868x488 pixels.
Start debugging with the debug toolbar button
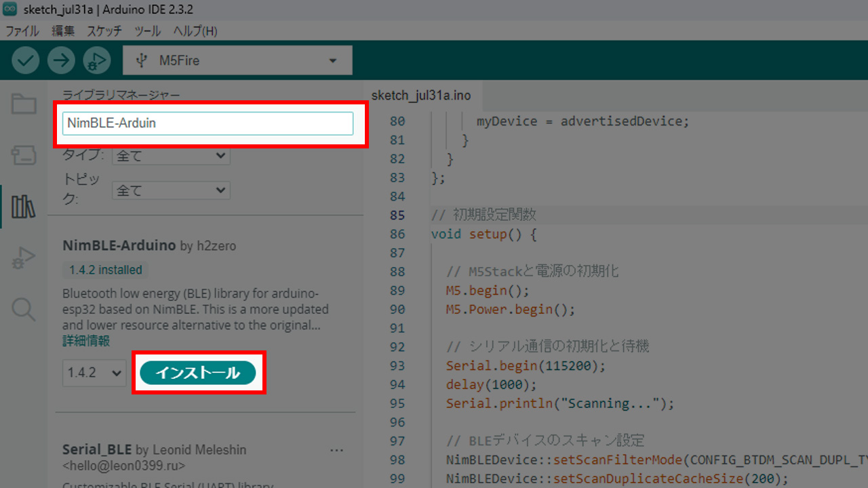[96, 60]
